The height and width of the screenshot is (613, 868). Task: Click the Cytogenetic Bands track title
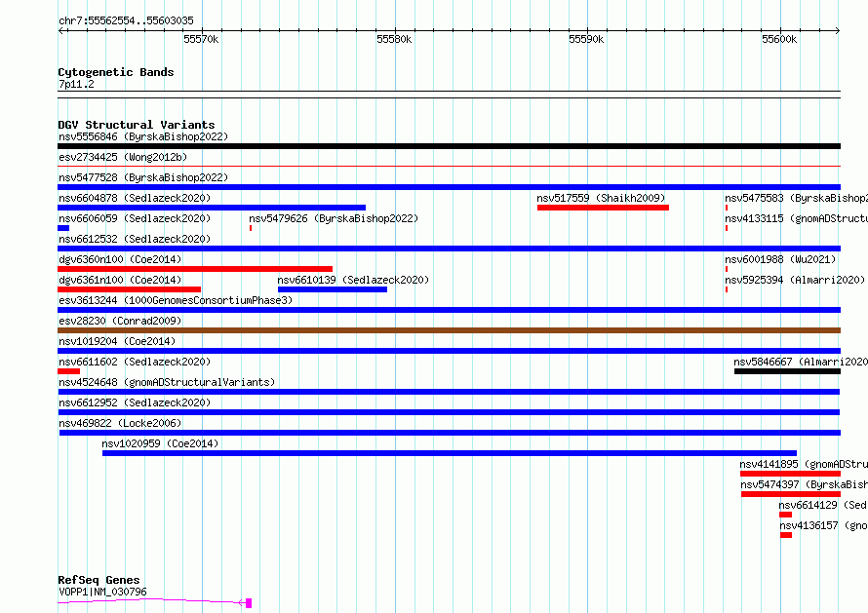116,72
